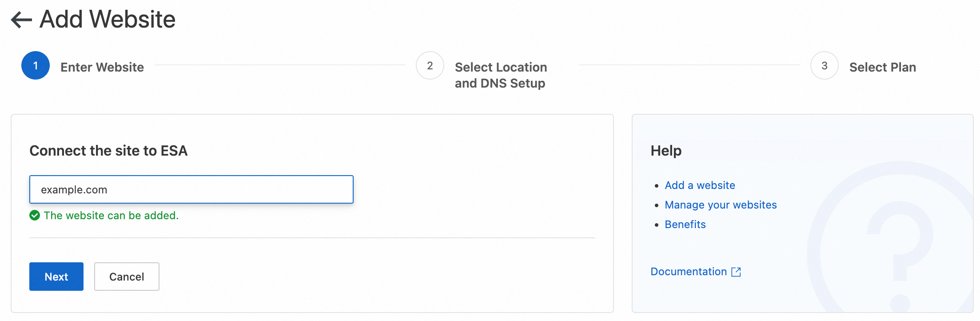The height and width of the screenshot is (321, 980).
Task: Click the Connect the site to ESA heading
Action: tap(108, 151)
